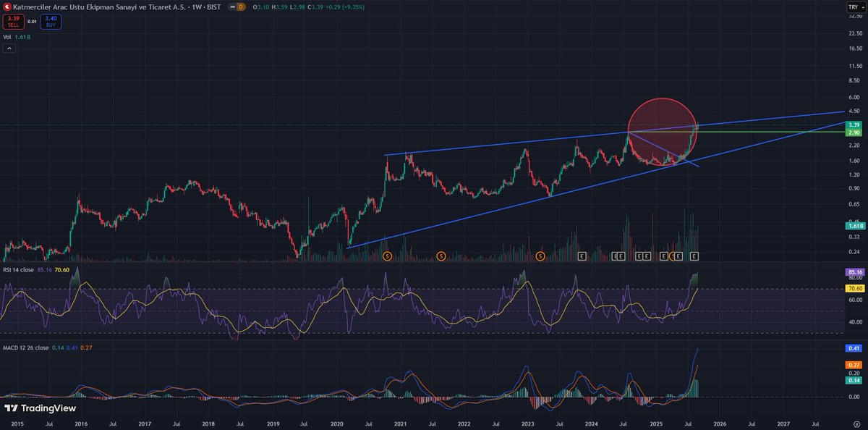The image size is (868, 430).
Task: Click the rightmost earnings E marker
Action: (694, 256)
